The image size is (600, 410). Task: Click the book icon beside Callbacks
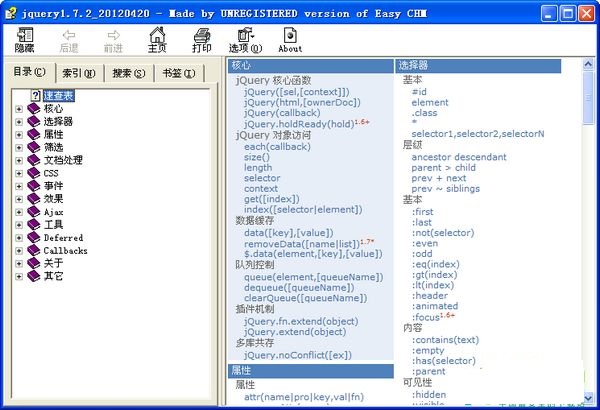34,250
